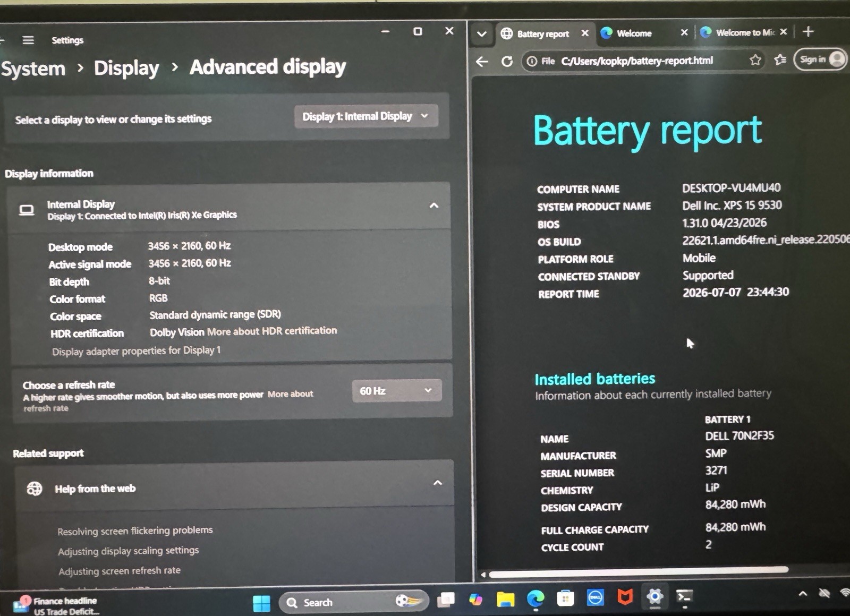Select the DESKTOP-VU4MU40 computer name
This screenshot has height=616, width=850.
[x=731, y=188]
